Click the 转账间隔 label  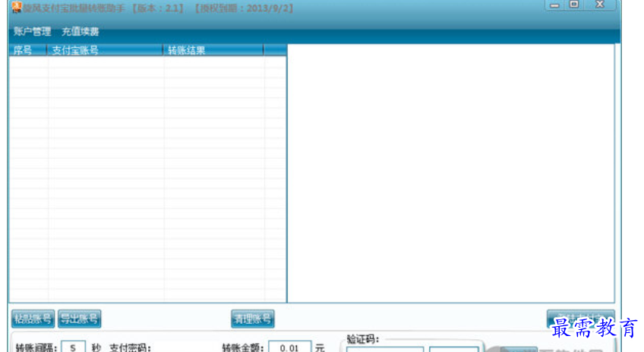coord(36,347)
